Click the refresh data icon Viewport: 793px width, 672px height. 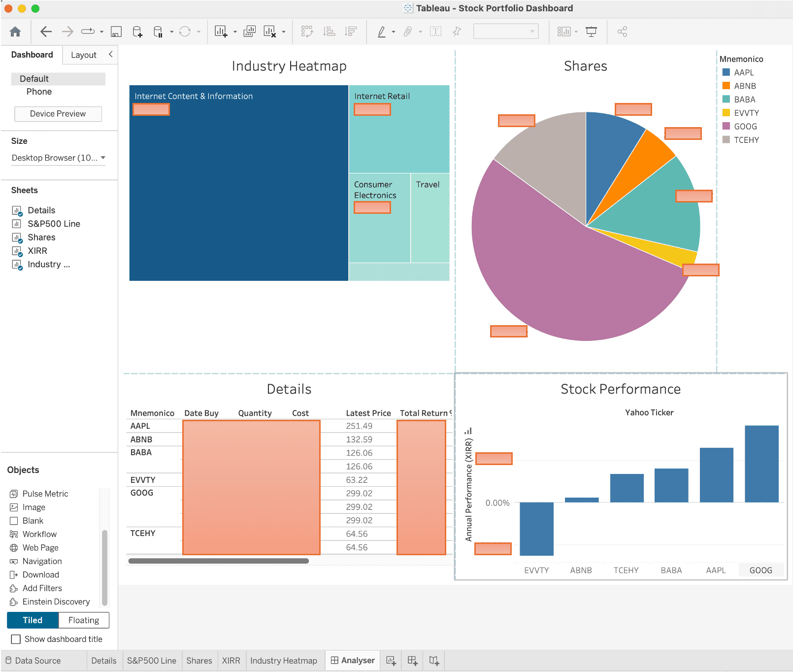coord(185,32)
